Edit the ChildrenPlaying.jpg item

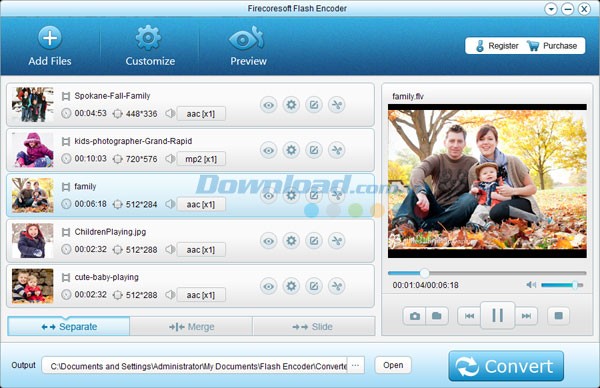(314, 241)
